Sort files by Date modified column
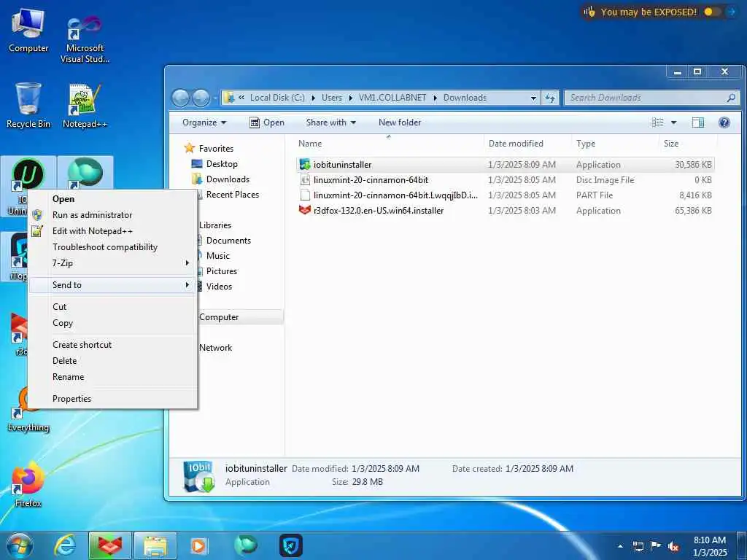Screen dimensions: 747x560 [x=528, y=144]
